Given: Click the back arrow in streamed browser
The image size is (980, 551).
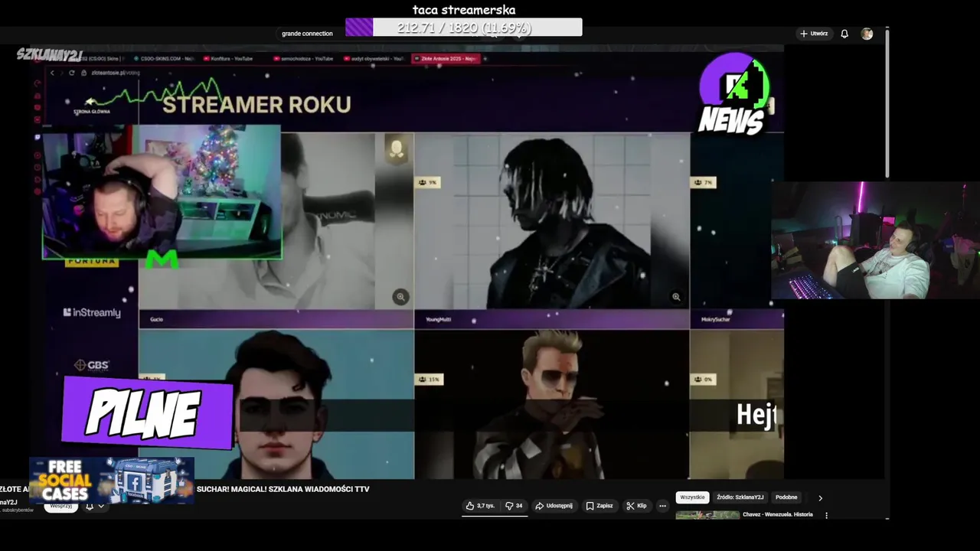Looking at the screenshot, I should pyautogui.click(x=52, y=73).
